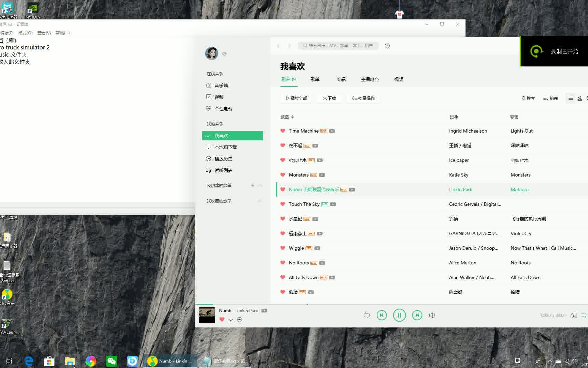The height and width of the screenshot is (368, 588).
Task: Collapse the 我创建的歌单 section
Action: tap(260, 186)
